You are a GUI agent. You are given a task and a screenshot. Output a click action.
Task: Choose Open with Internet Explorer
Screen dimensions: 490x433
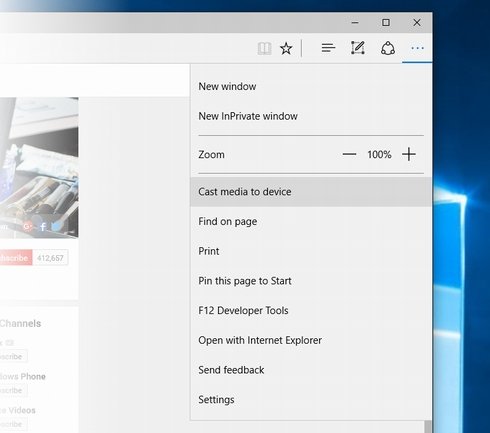[311, 340]
